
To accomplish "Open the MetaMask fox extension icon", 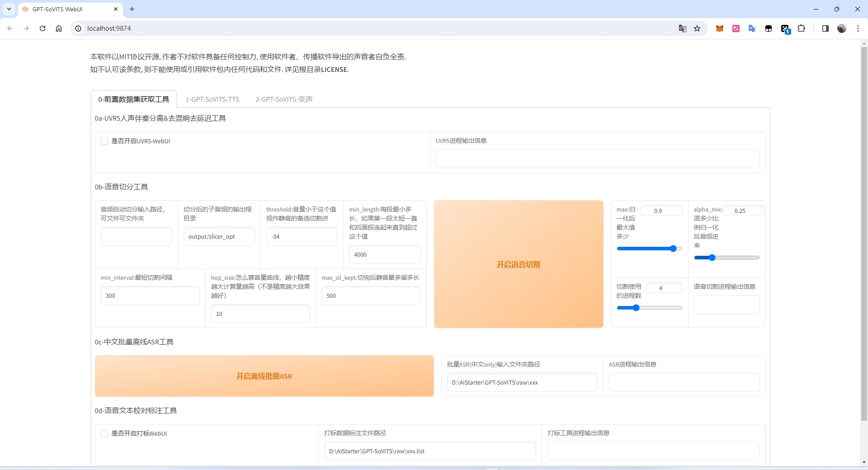I will click(720, 28).
